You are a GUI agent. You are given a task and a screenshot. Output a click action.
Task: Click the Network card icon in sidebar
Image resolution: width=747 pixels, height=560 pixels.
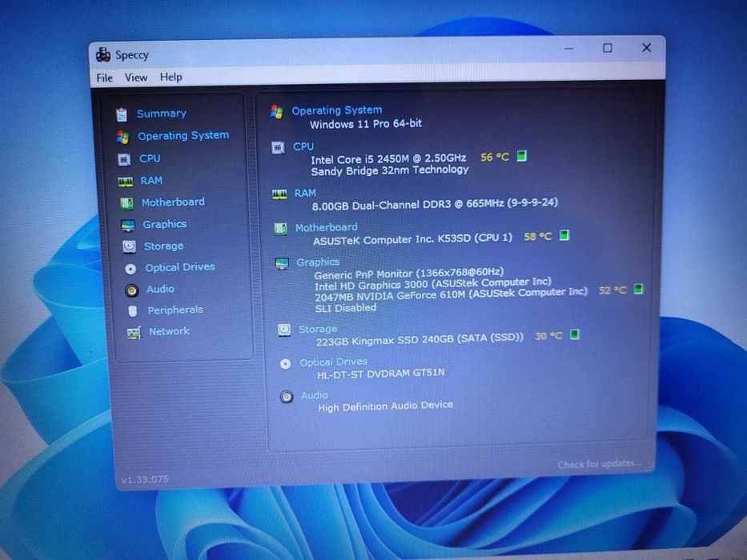pyautogui.click(x=134, y=332)
